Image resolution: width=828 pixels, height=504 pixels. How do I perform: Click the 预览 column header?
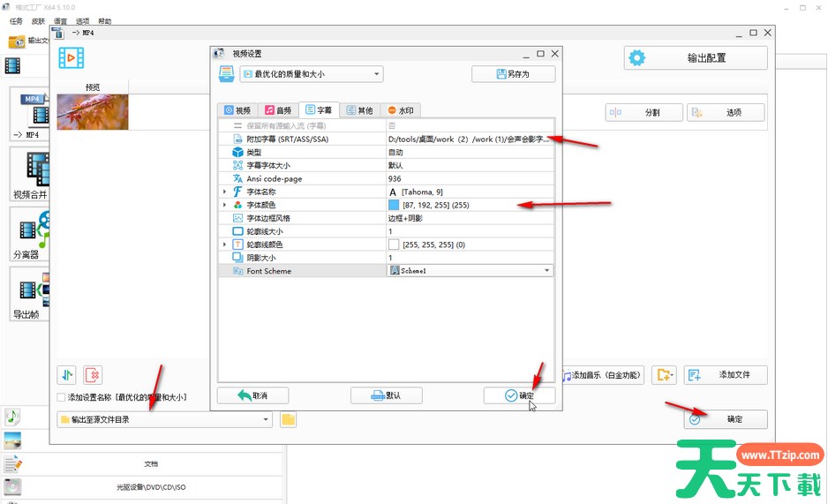(x=93, y=87)
